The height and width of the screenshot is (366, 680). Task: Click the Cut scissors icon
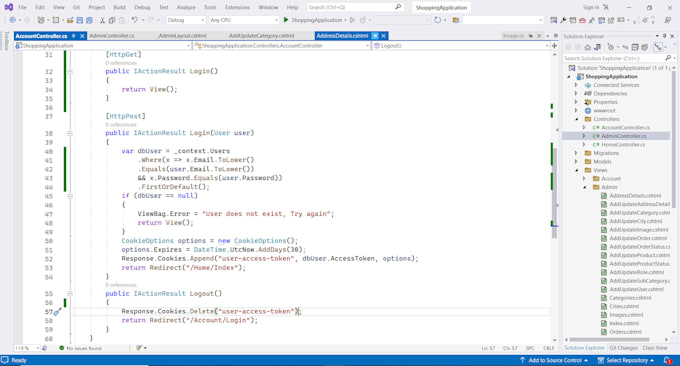(102, 20)
